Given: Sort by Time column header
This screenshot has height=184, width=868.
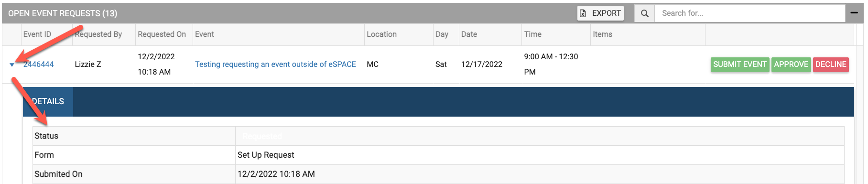Looking at the screenshot, I should point(532,34).
